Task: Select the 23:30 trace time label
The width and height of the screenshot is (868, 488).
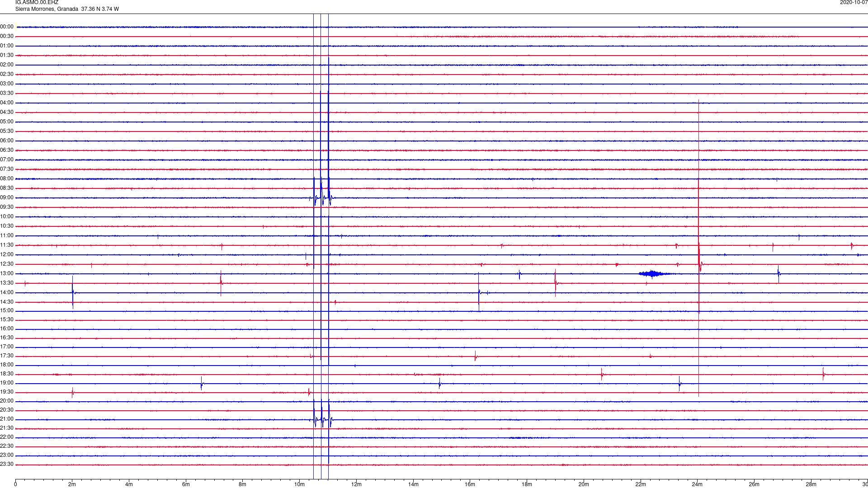Action: point(7,465)
